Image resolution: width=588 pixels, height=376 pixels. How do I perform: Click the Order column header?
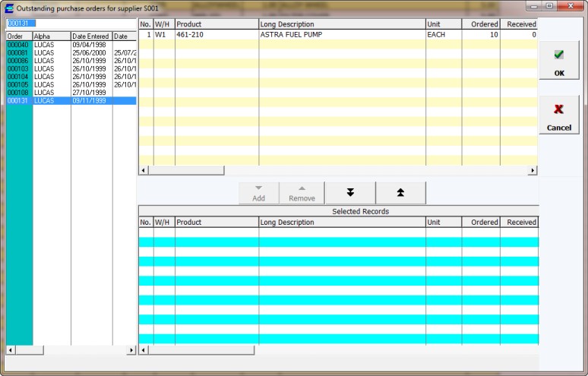pyautogui.click(x=20, y=36)
